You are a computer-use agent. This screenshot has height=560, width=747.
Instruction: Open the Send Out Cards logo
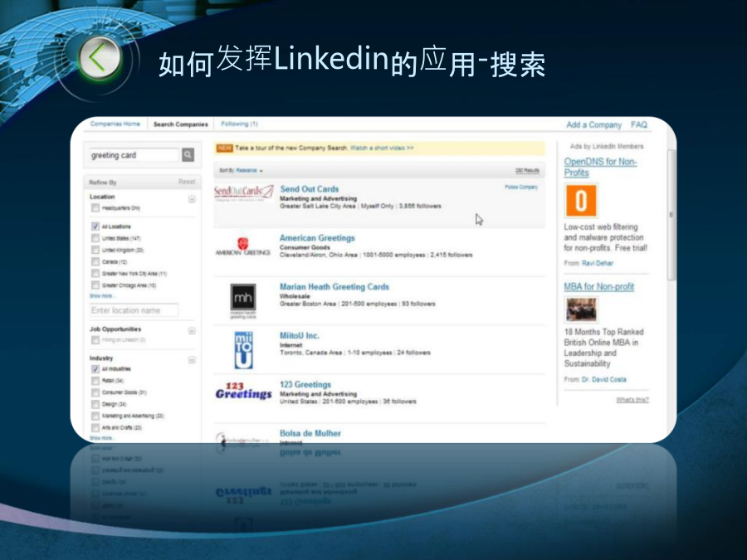pyautogui.click(x=243, y=192)
